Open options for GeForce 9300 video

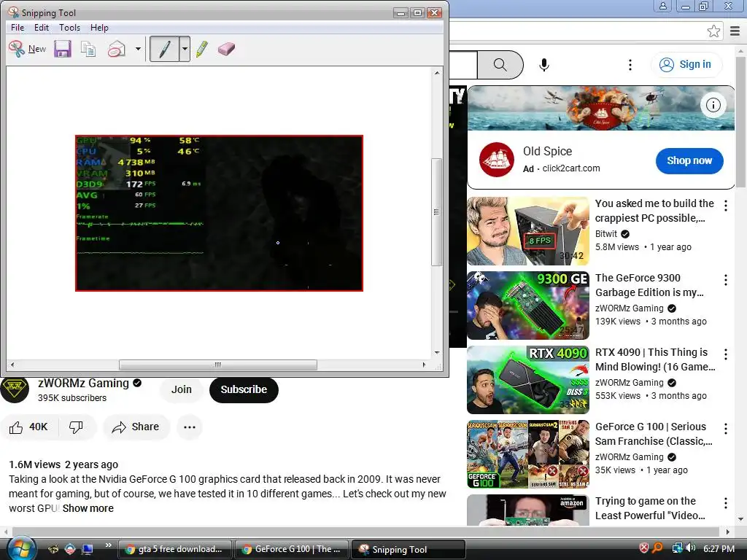[x=726, y=280]
